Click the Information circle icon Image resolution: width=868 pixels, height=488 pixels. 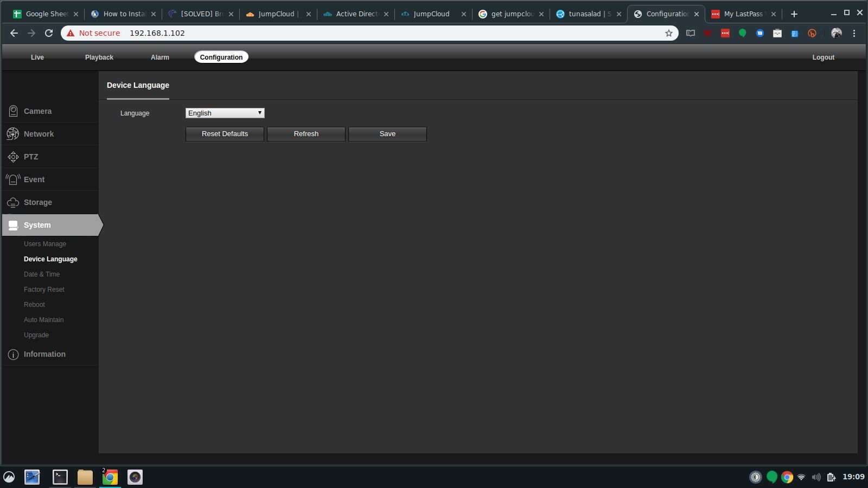pyautogui.click(x=13, y=355)
